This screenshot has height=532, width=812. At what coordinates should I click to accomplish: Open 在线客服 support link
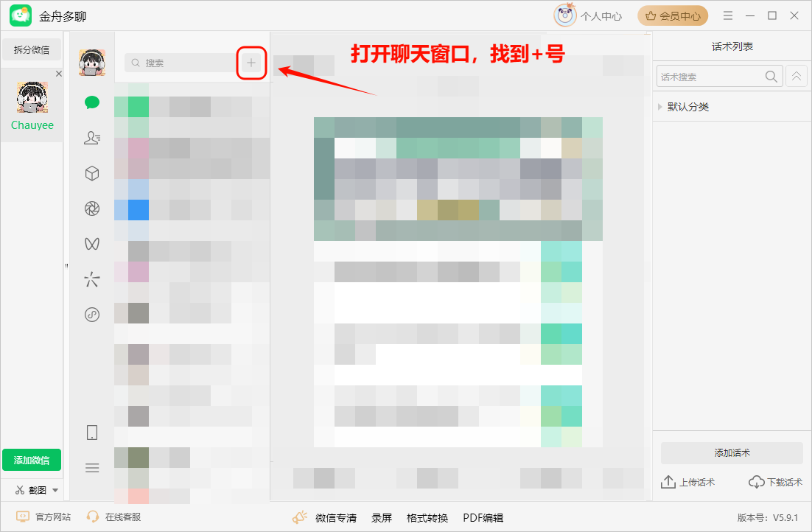pyautogui.click(x=114, y=517)
